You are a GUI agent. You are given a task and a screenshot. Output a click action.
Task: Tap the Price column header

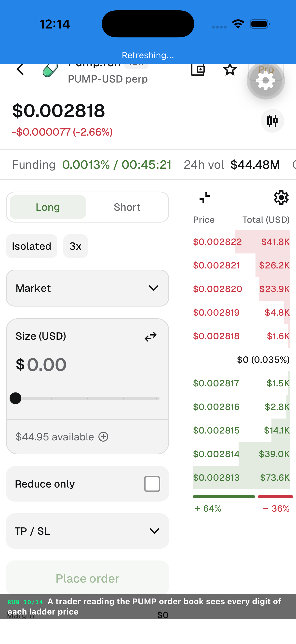pos(203,220)
